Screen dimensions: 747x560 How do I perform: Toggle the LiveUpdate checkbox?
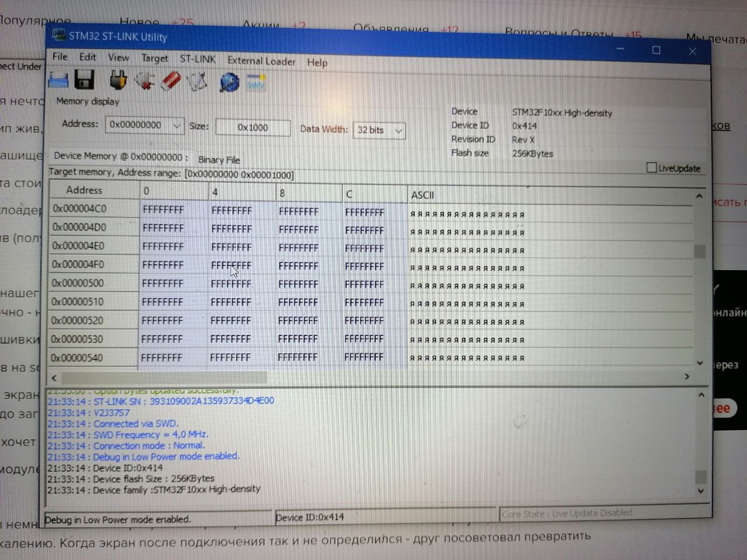coord(651,167)
